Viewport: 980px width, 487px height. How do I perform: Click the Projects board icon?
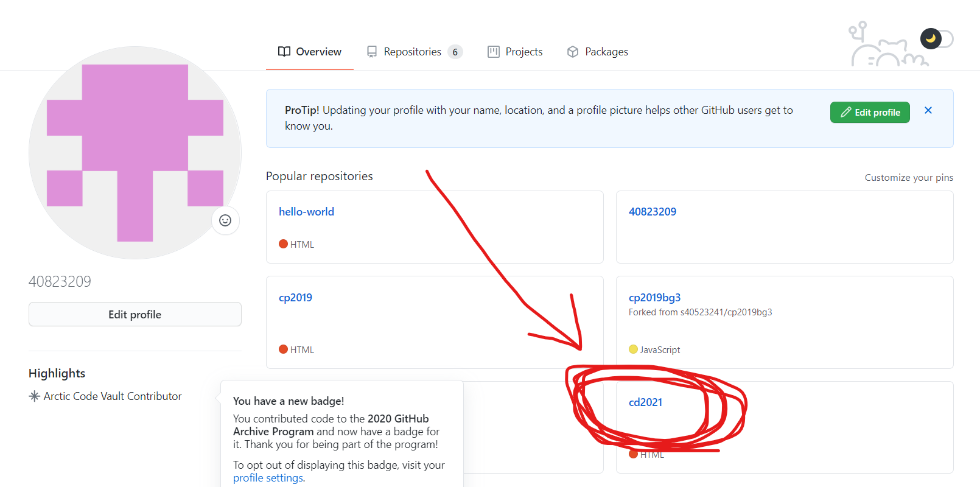(x=494, y=52)
